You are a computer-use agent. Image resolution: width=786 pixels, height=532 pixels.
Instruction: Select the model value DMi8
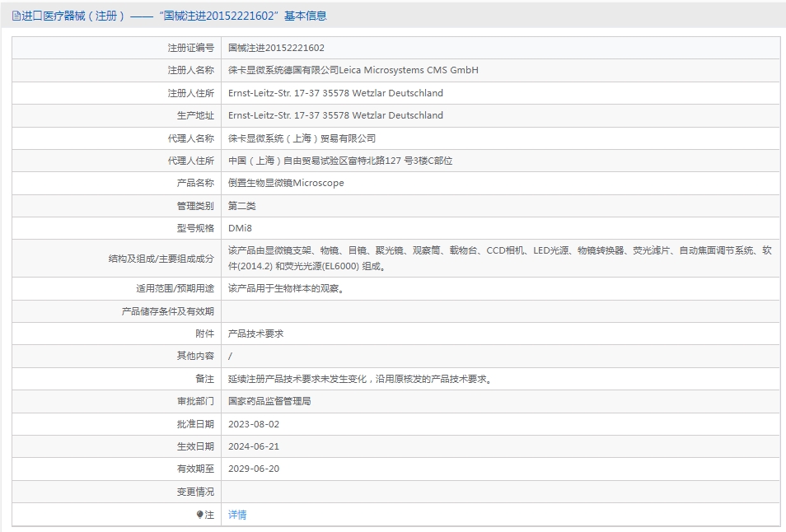[240, 228]
